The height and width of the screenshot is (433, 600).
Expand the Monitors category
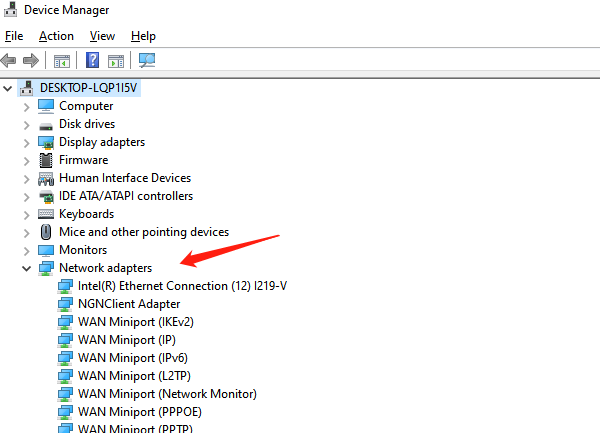(x=26, y=251)
